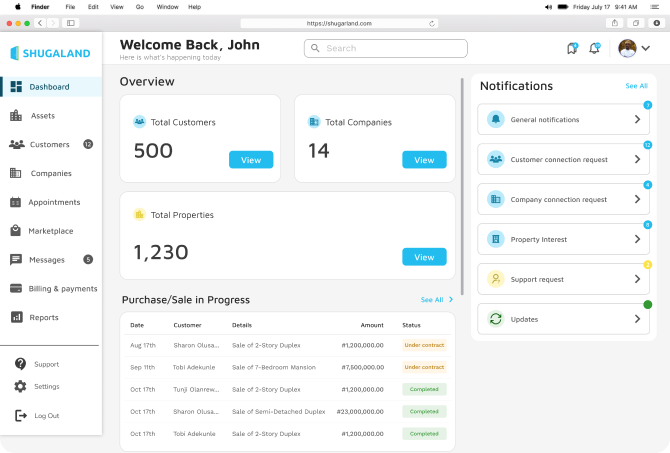Go back with browser back arrow

click(40, 23)
